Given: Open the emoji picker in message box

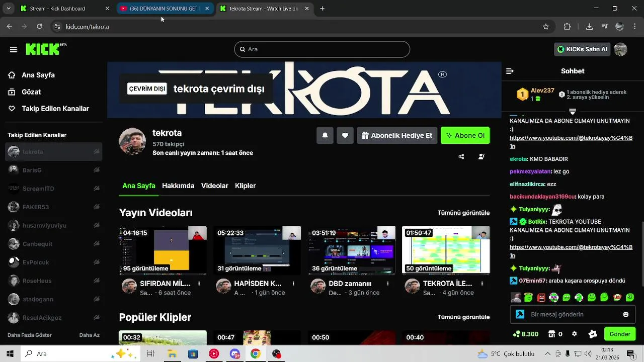Looking at the screenshot, I should click(626, 314).
